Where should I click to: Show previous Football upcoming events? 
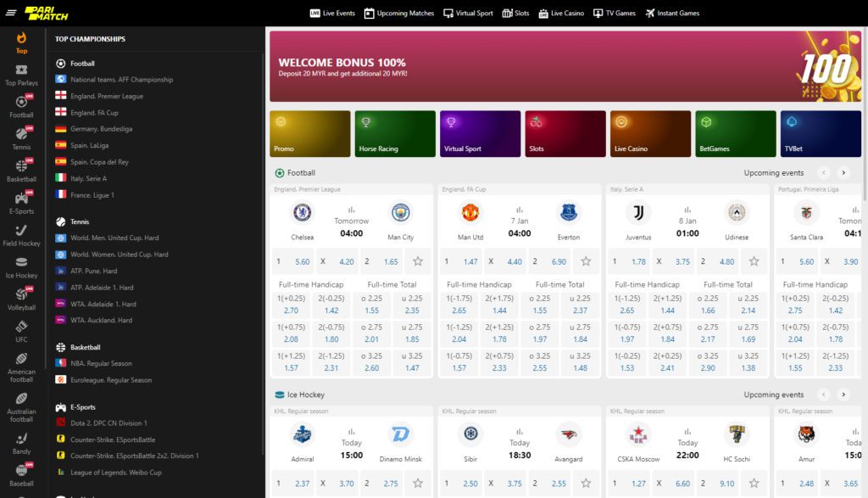pos(824,173)
